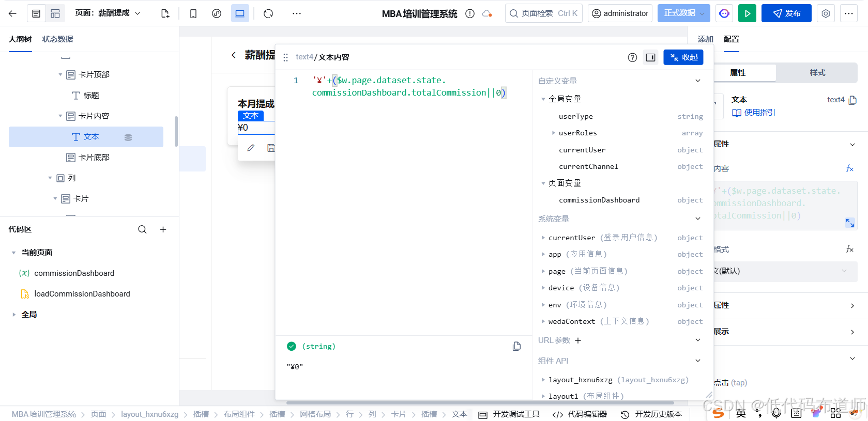Click the cloud sync status icon

coord(487,13)
